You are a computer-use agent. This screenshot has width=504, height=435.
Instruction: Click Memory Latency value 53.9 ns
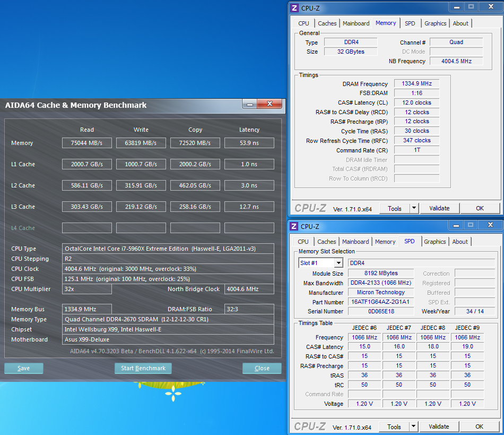pyautogui.click(x=249, y=143)
